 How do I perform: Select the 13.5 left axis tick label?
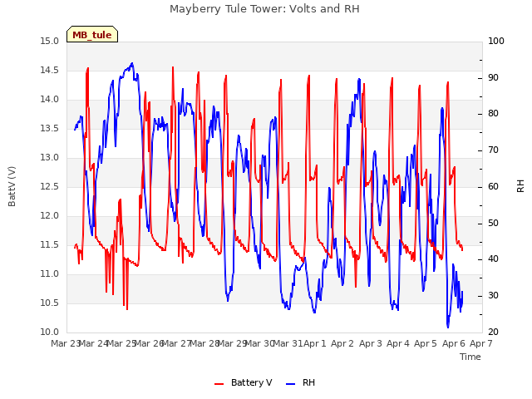click(x=50, y=129)
